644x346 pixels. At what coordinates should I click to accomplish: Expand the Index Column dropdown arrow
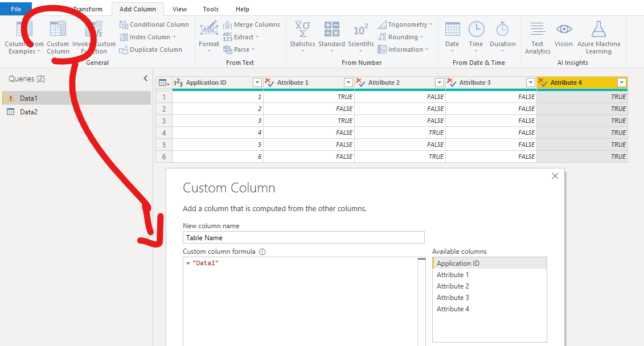point(175,37)
